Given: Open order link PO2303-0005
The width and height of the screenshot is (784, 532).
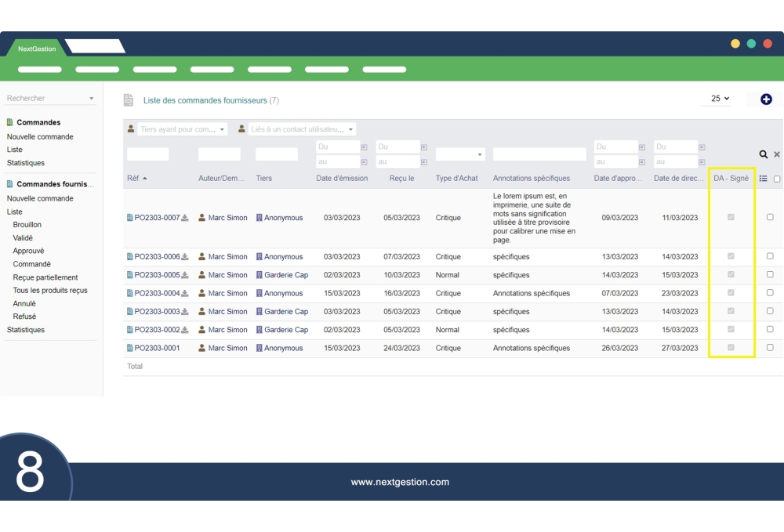Looking at the screenshot, I should pyautogui.click(x=157, y=276).
